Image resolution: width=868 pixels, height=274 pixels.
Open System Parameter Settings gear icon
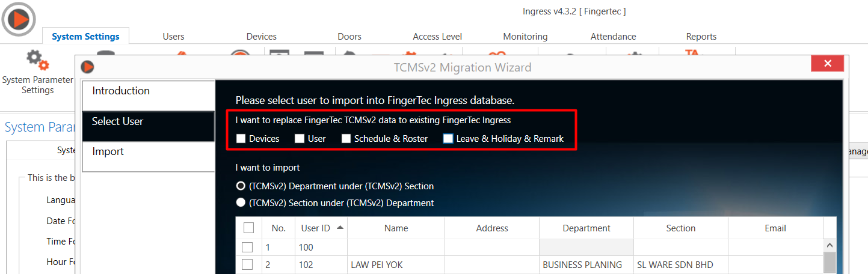pyautogui.click(x=37, y=61)
